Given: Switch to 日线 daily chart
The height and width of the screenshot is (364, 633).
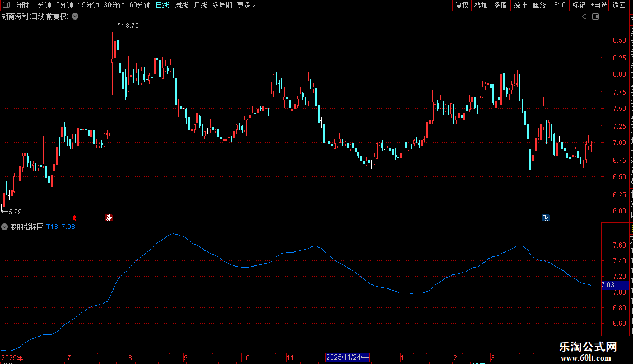Looking at the screenshot, I should point(162,5).
